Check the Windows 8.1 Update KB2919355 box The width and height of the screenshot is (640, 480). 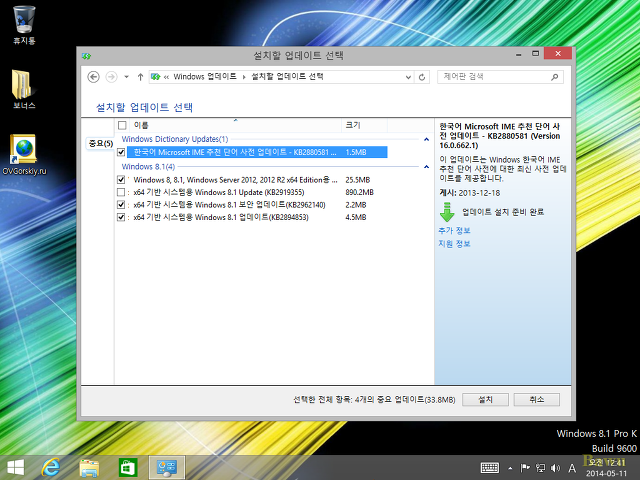pos(121,192)
